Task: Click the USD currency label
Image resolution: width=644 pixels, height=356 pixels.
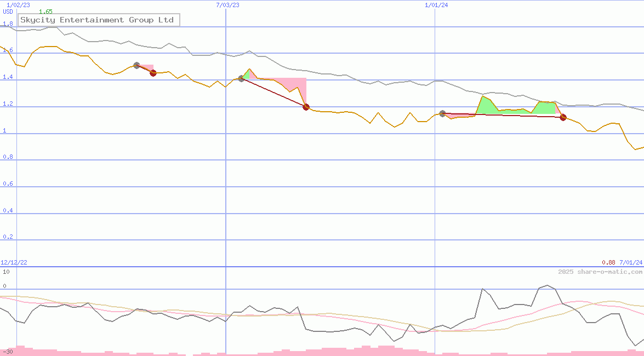Action: 8,12
